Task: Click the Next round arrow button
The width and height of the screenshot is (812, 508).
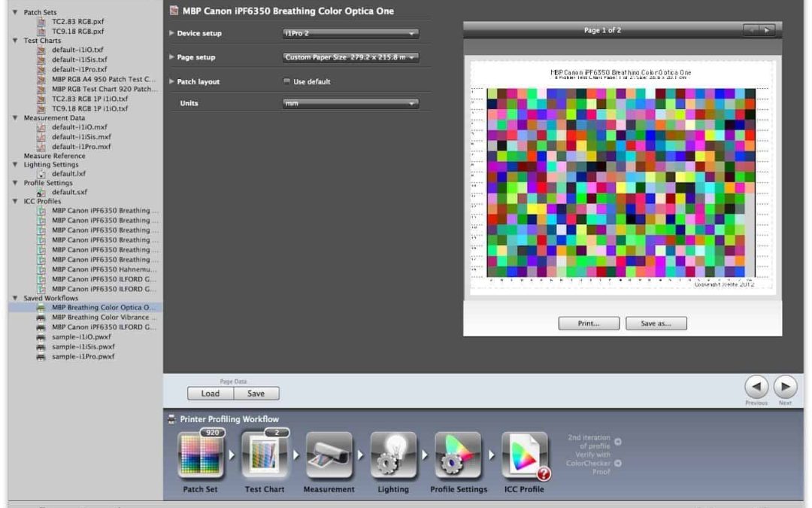Action: pos(785,387)
